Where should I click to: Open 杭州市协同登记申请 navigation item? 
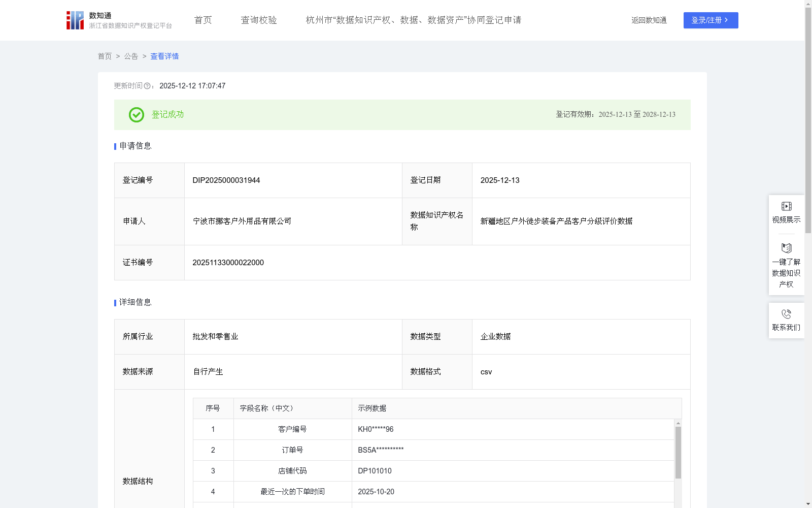pos(414,20)
